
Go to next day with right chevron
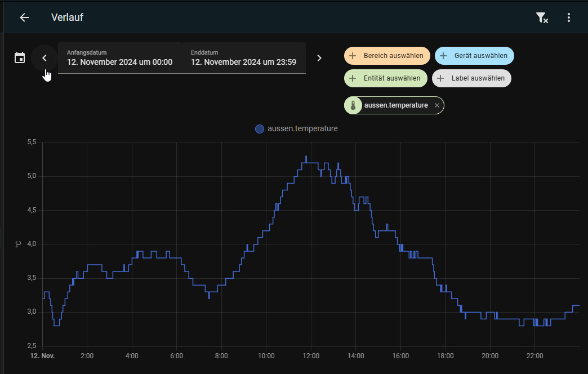coord(319,58)
